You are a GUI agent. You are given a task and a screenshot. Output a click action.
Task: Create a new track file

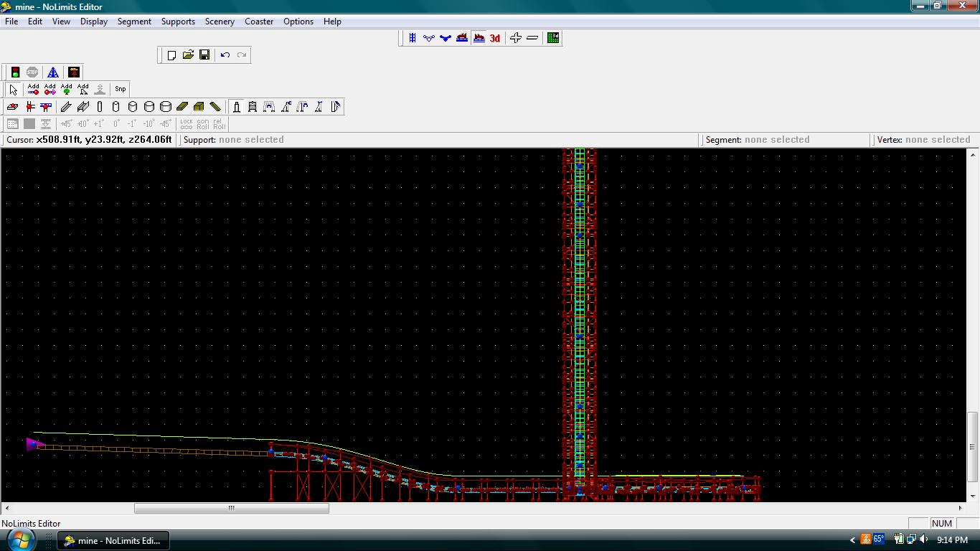[x=171, y=55]
